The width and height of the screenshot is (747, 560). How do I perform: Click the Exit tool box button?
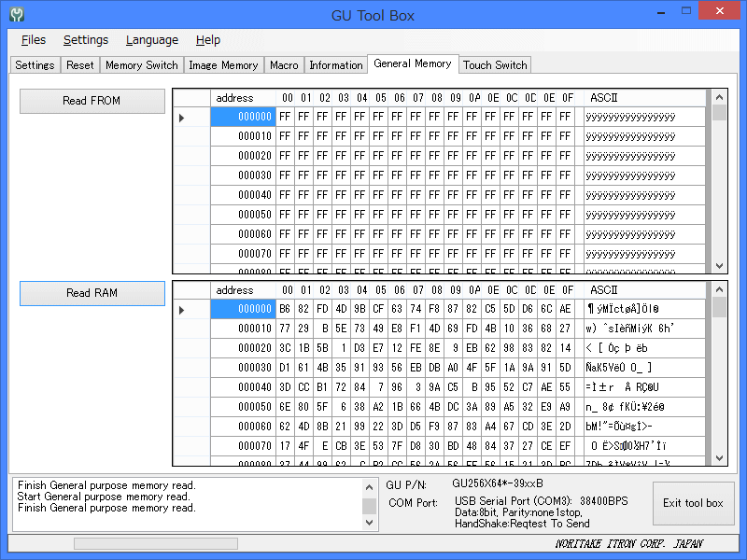tap(693, 503)
